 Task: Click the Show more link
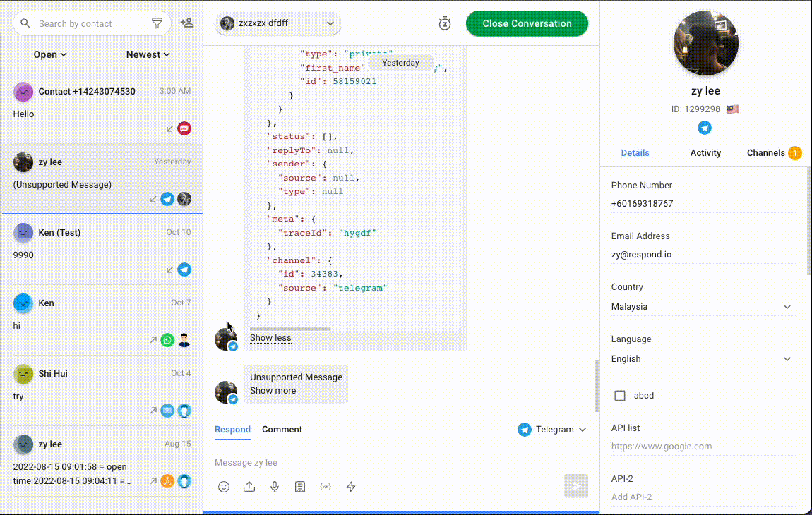[x=273, y=391]
